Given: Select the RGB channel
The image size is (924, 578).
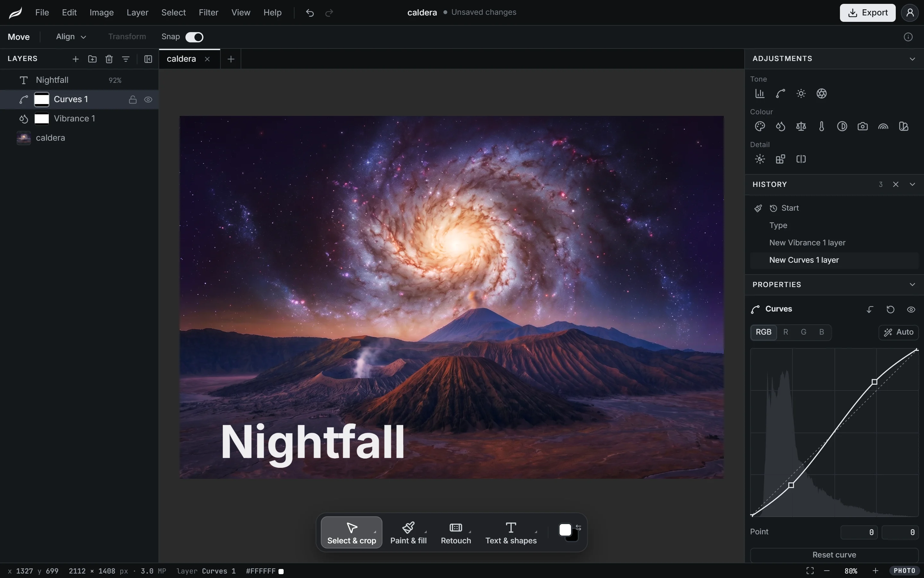Looking at the screenshot, I should 764,332.
